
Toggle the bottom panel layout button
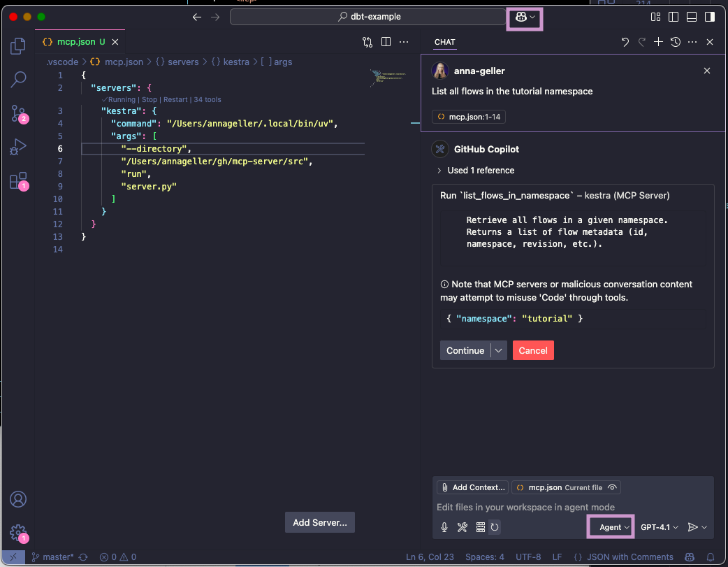pos(692,17)
